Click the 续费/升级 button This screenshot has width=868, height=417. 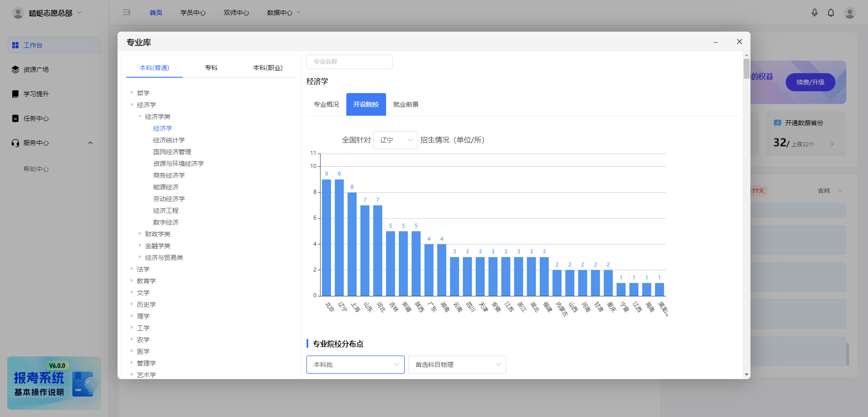[810, 82]
